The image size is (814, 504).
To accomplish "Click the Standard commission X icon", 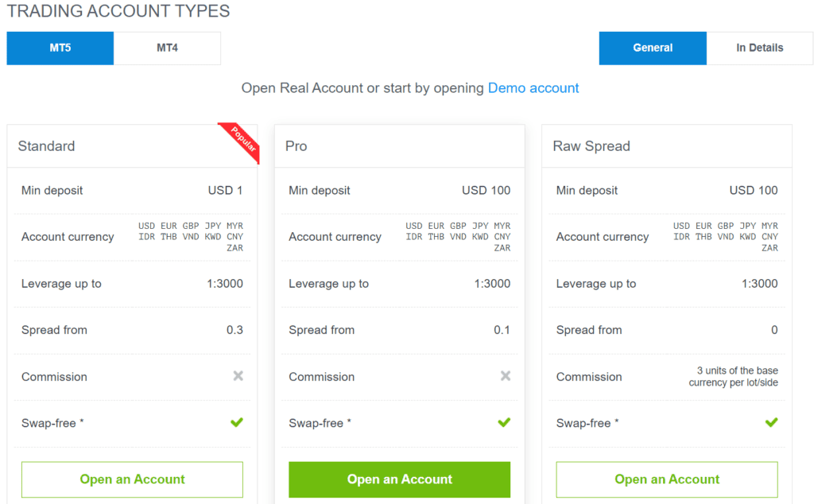I will (238, 376).
